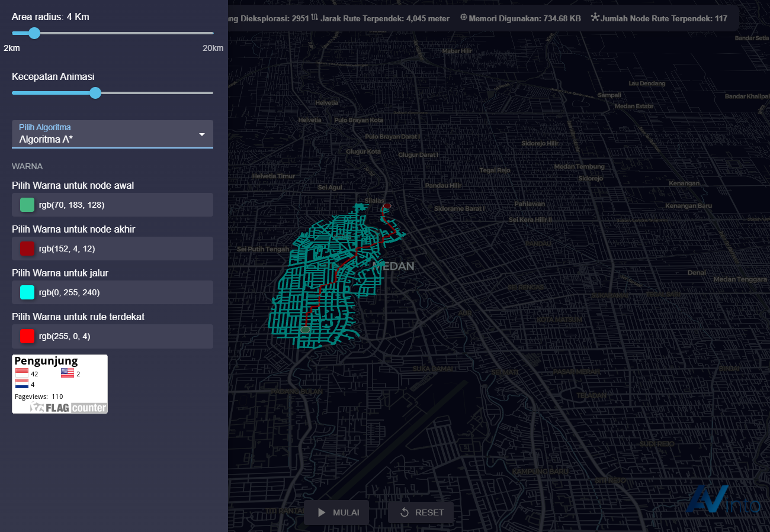
Task: Click the 'Pulo Brayan Kota' map label
Action: 359,120
